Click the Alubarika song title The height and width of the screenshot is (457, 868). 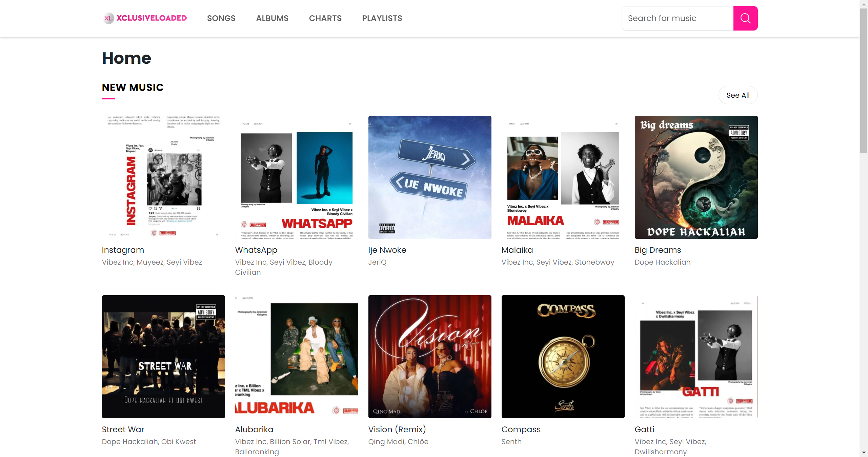click(x=254, y=430)
